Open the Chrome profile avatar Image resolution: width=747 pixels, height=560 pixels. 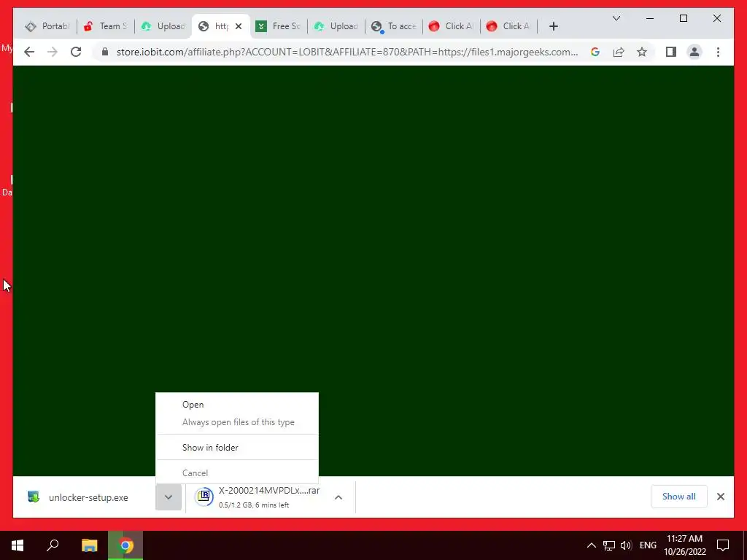pos(694,52)
